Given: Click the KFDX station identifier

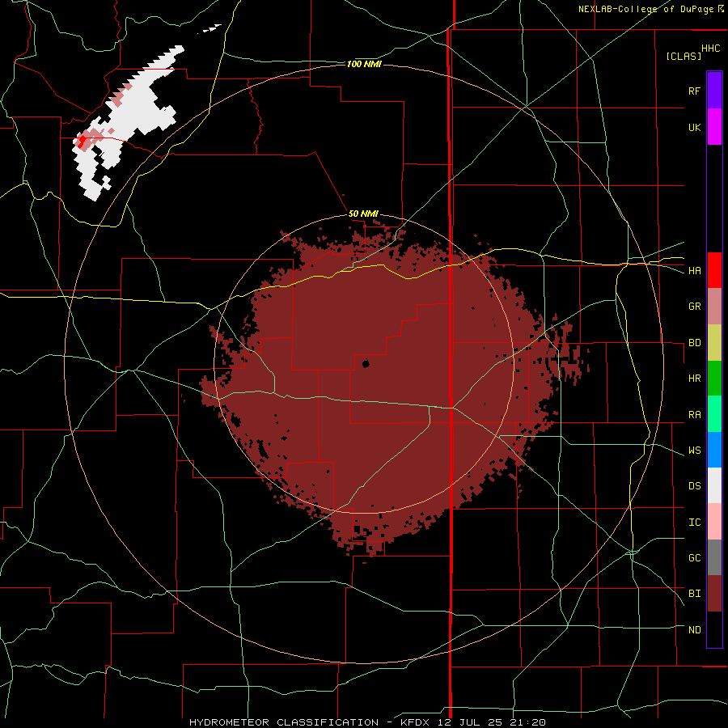Looking at the screenshot, I should click(415, 722).
